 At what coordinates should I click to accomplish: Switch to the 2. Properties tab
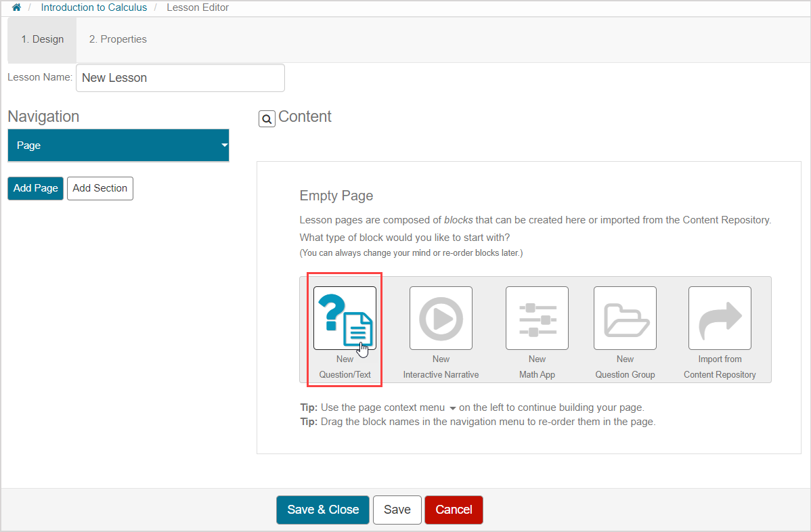(x=118, y=39)
